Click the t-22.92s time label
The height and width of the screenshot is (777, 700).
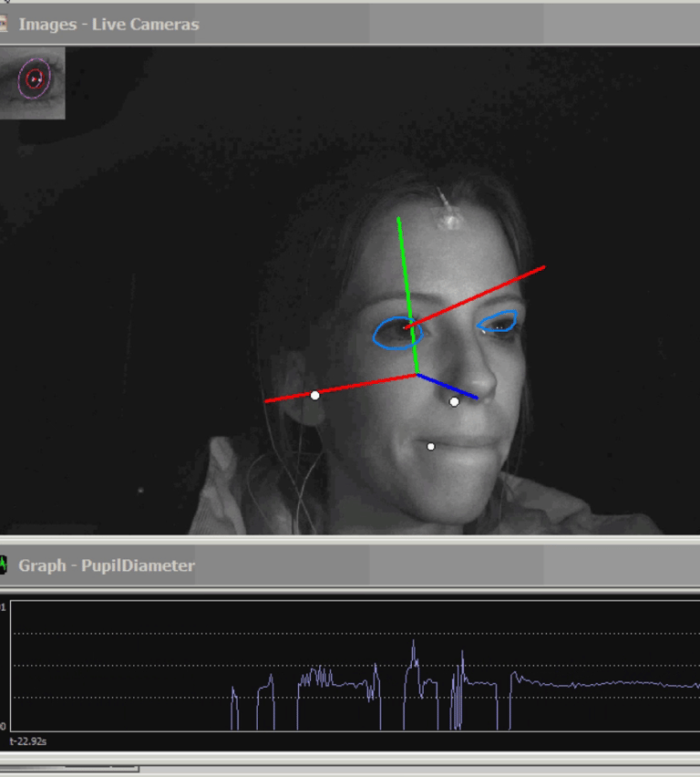pos(27,741)
